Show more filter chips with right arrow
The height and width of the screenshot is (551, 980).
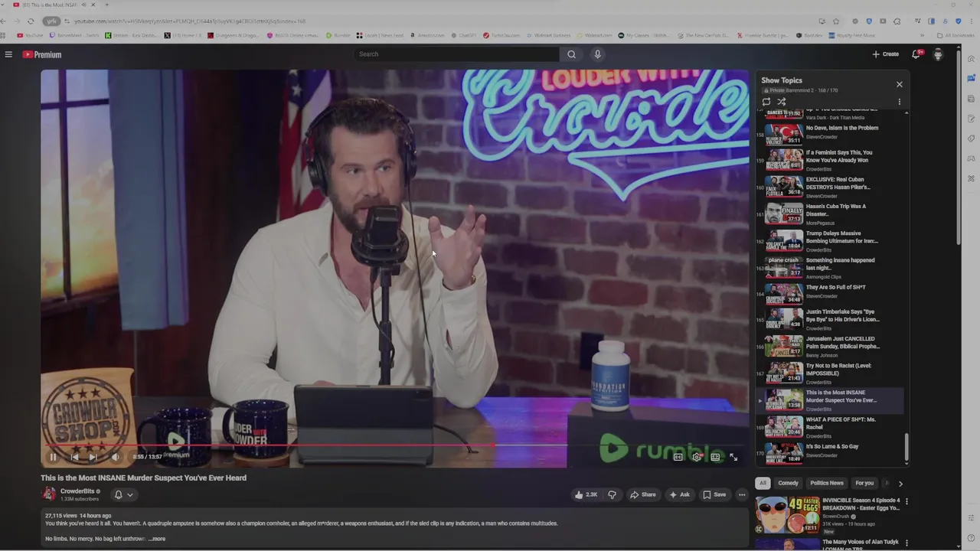click(x=900, y=484)
